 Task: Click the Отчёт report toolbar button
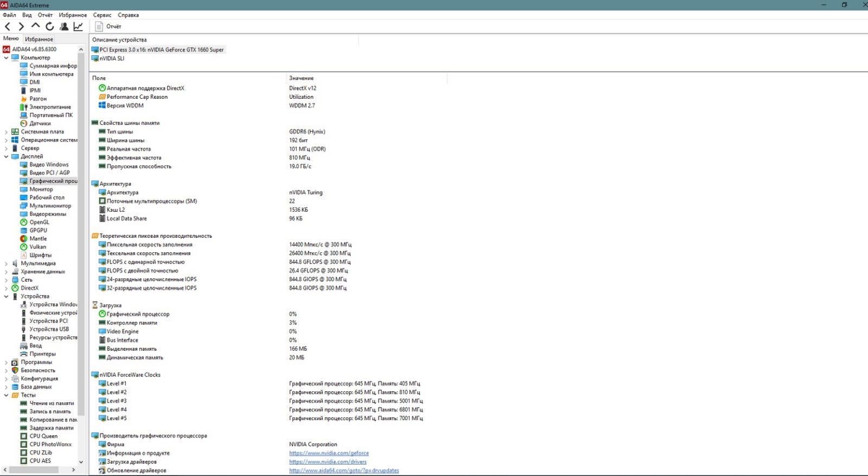click(x=108, y=26)
